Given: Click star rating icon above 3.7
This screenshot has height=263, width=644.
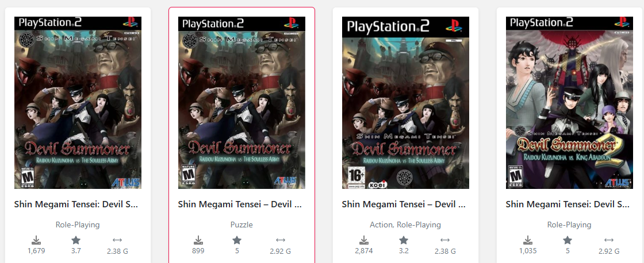Looking at the screenshot, I should [76, 241].
